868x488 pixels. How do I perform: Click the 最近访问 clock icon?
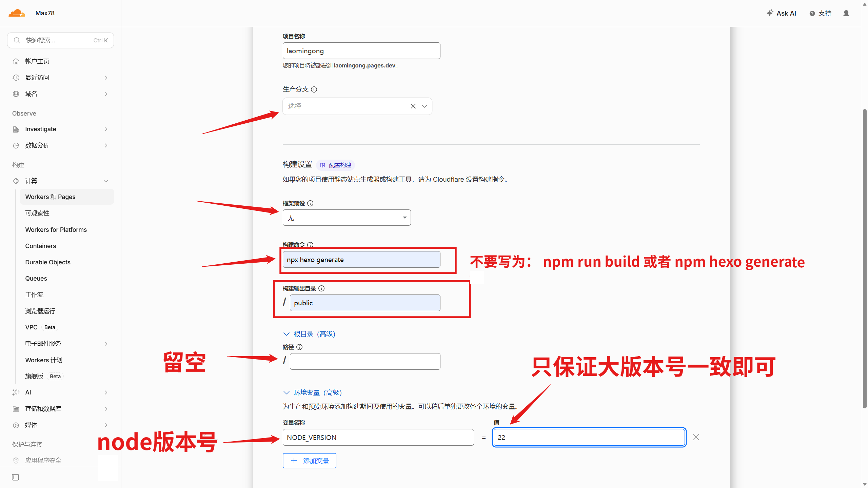pyautogui.click(x=16, y=78)
